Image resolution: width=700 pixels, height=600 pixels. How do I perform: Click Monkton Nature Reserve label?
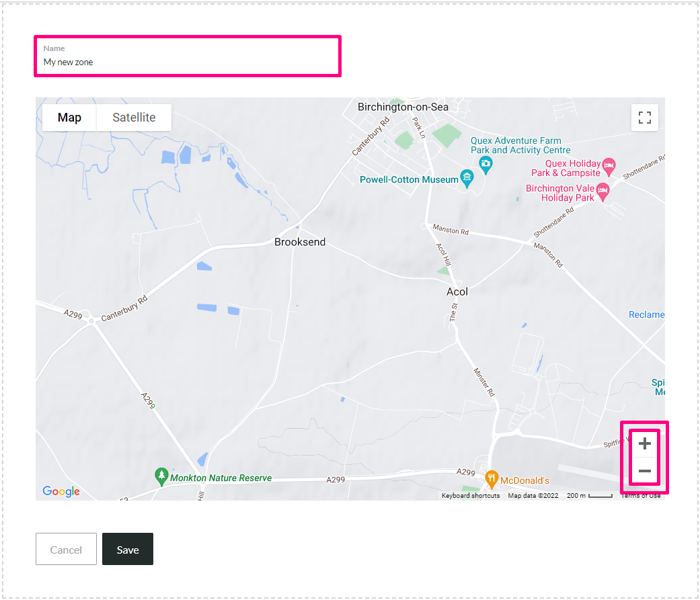(221, 478)
